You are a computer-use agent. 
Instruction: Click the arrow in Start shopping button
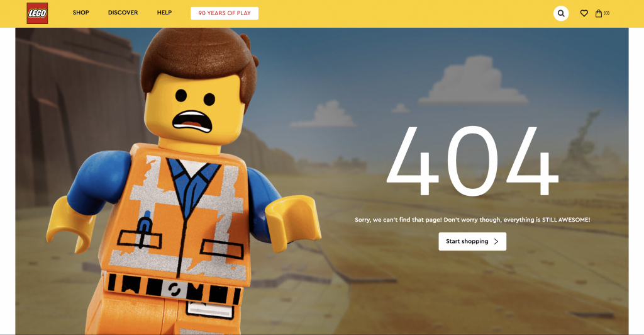496,242
